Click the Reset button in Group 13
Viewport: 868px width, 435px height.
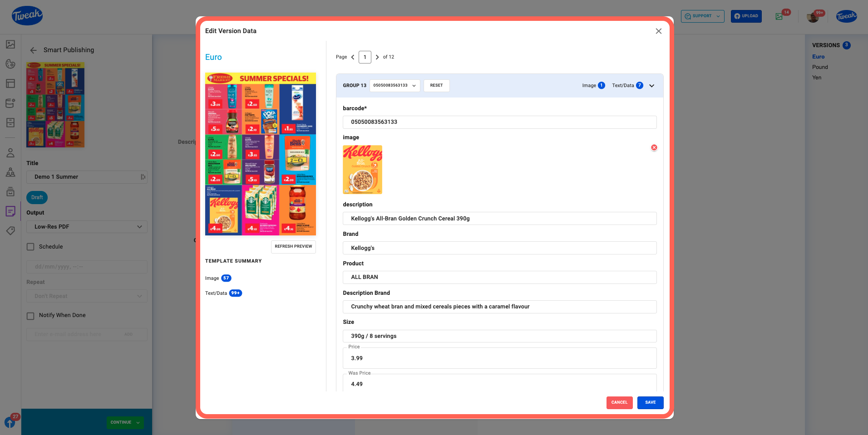coord(436,86)
